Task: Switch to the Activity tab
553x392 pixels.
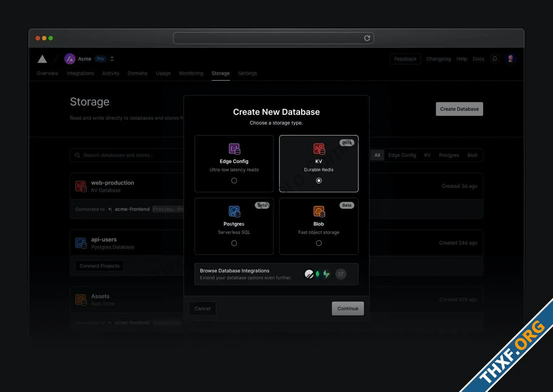Action: [x=111, y=73]
